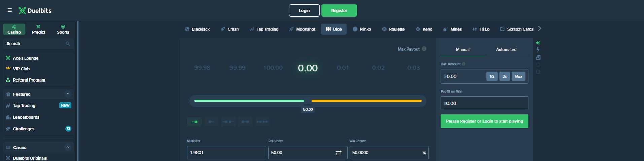Select the roll-under slider mode
This screenshot has width=644, height=161.
click(x=194, y=122)
